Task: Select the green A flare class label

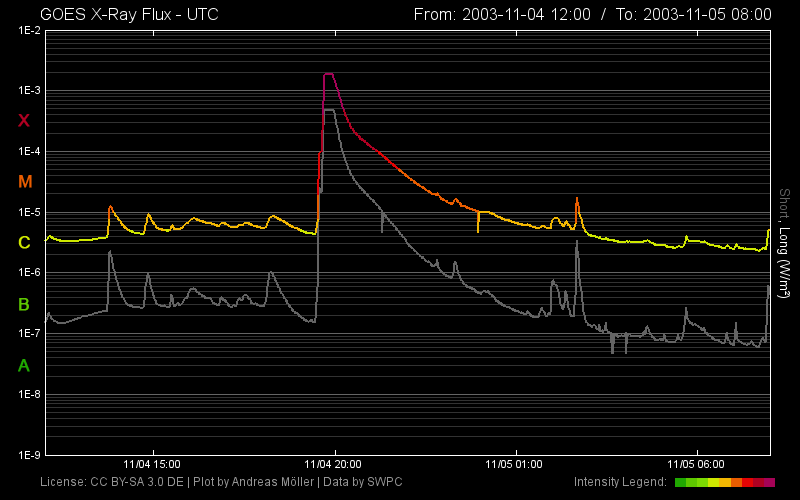Action: click(x=25, y=365)
